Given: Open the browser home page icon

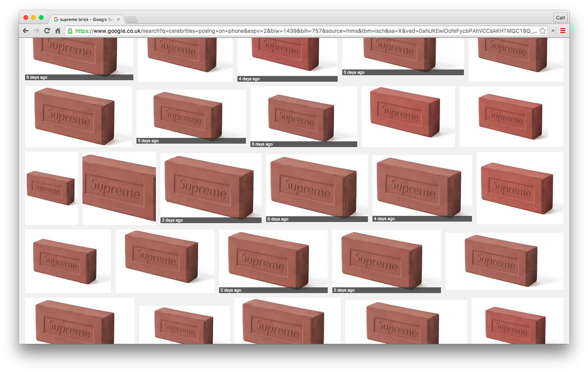Looking at the screenshot, I should click(x=58, y=31).
